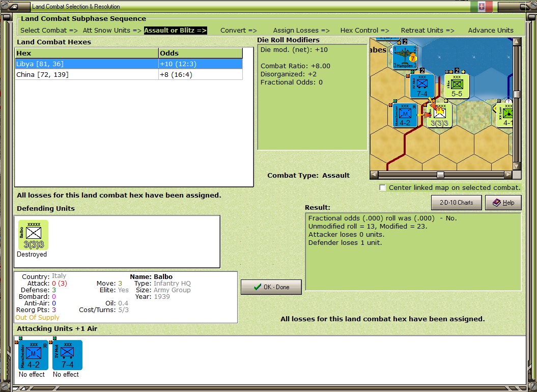537x392 pixels.
Task: Click the map scroll right arrow
Action: pos(508,175)
